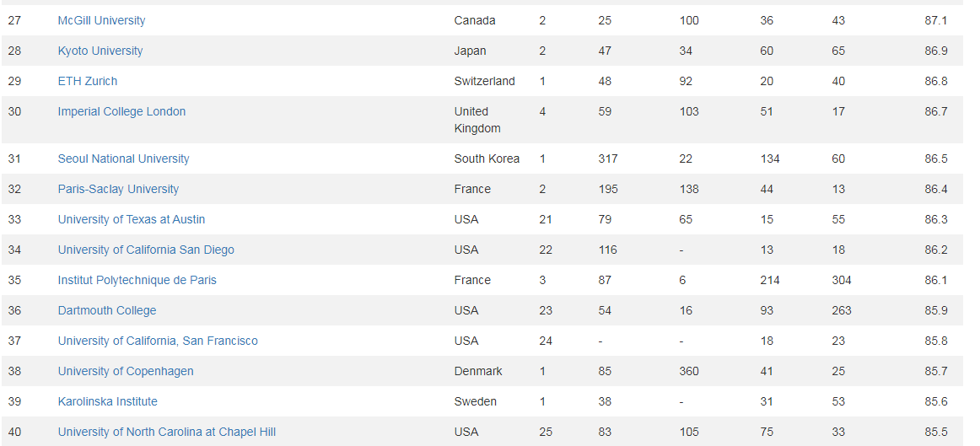Select the University of Copenhagen link
The height and width of the screenshot is (446, 980).
125,371
